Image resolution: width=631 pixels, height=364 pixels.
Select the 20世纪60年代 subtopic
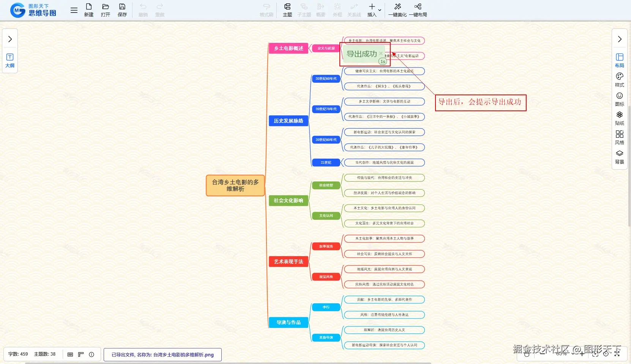tap(326, 79)
